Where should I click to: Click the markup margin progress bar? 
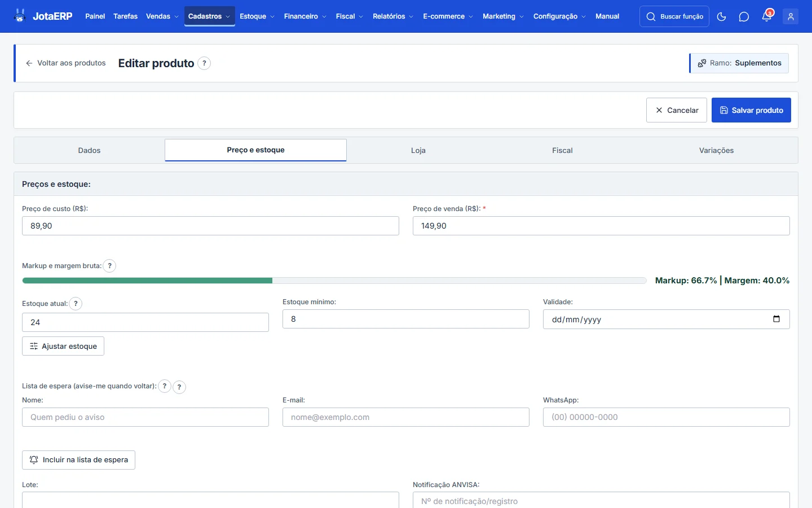(x=334, y=281)
